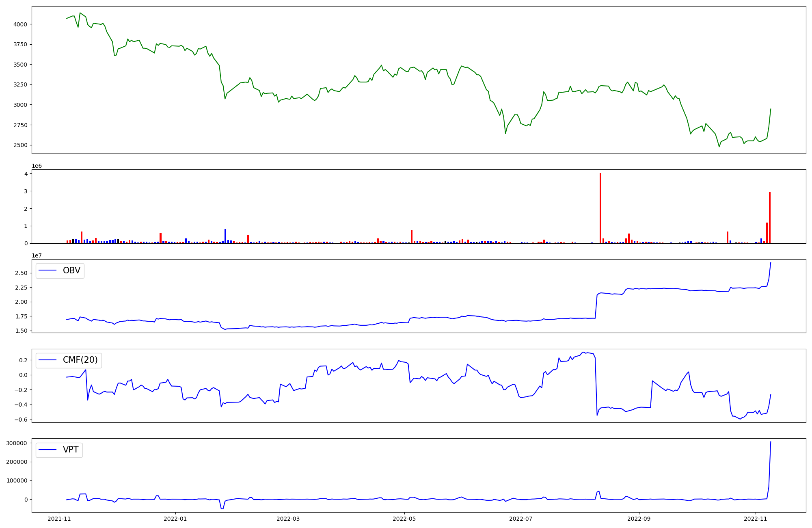
Task: Click the VPT legend label
Action: (x=71, y=450)
